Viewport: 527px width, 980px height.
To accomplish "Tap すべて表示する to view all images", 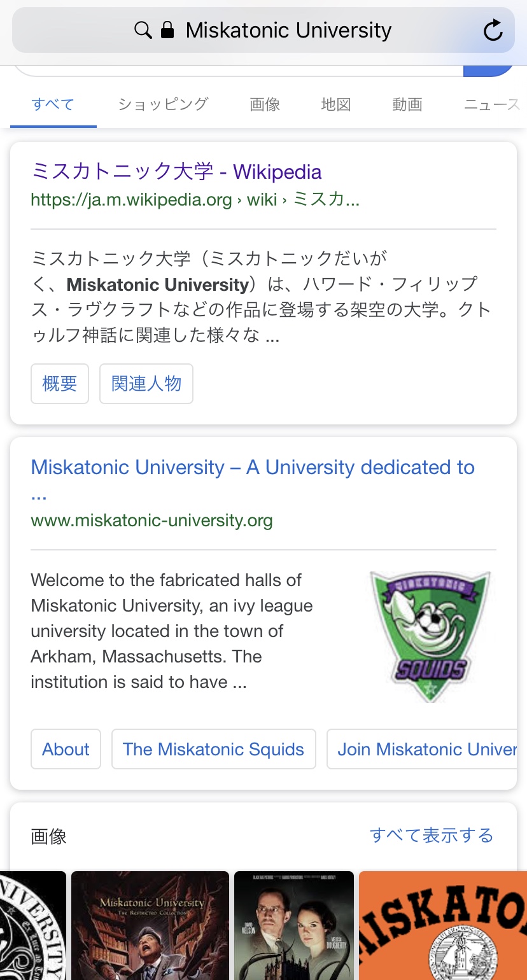I will coord(431,835).
